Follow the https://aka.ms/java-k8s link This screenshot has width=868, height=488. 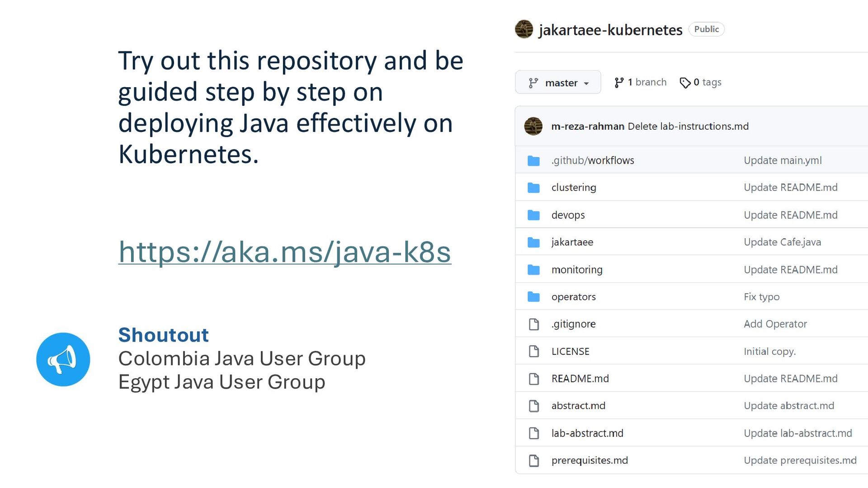(x=285, y=252)
